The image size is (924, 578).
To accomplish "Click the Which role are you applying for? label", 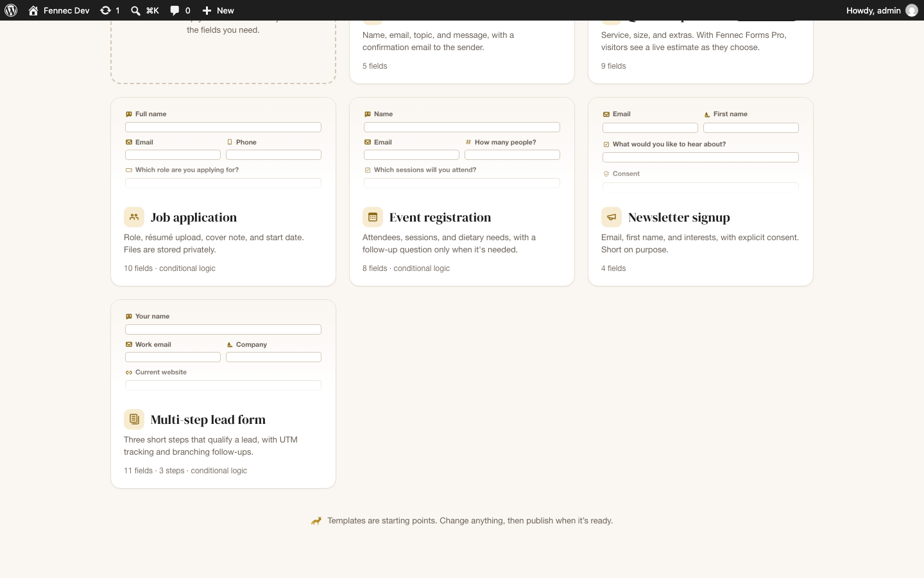I will tap(187, 170).
